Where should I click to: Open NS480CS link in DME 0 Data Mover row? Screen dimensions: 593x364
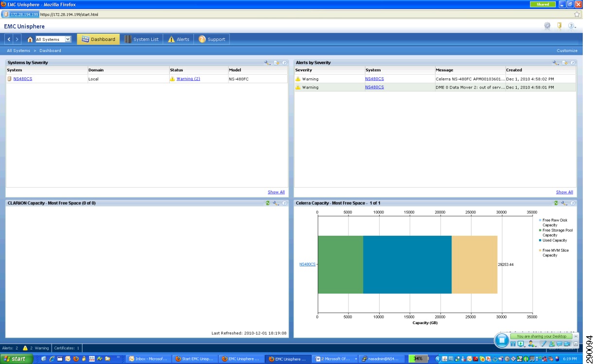374,87
